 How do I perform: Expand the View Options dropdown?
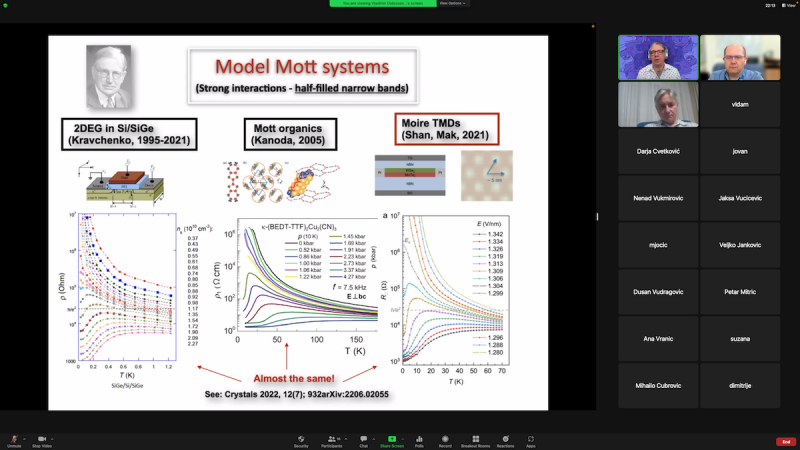[x=450, y=3]
